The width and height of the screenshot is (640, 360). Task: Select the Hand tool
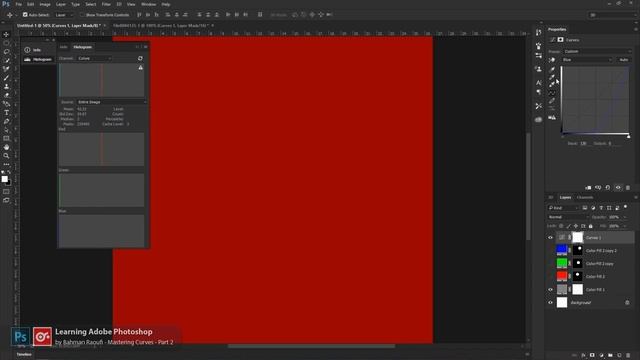(6, 147)
